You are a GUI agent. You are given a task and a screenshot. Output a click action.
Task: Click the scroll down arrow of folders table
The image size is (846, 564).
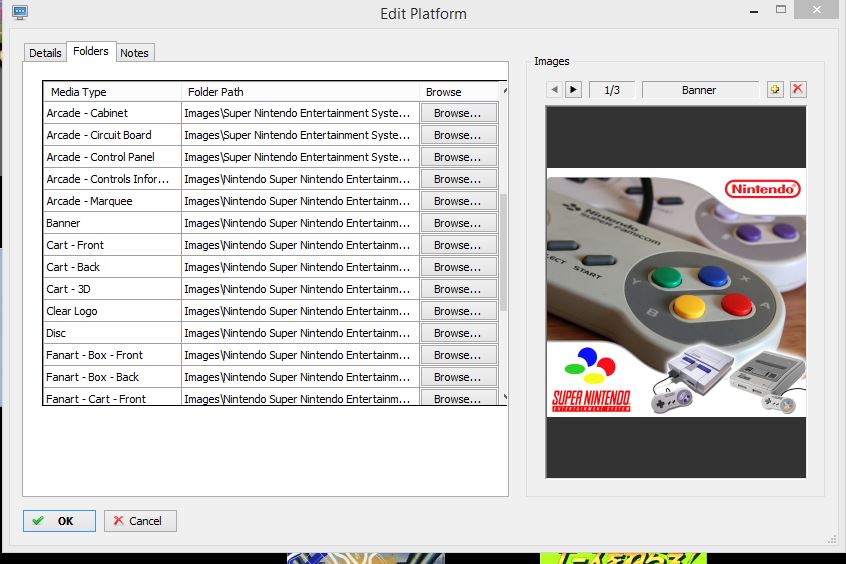pyautogui.click(x=504, y=397)
